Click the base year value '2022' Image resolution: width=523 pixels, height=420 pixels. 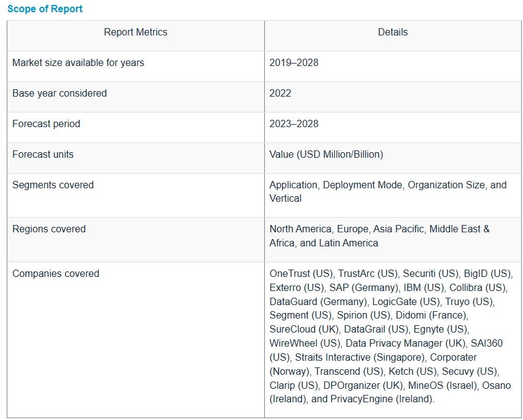tap(280, 94)
